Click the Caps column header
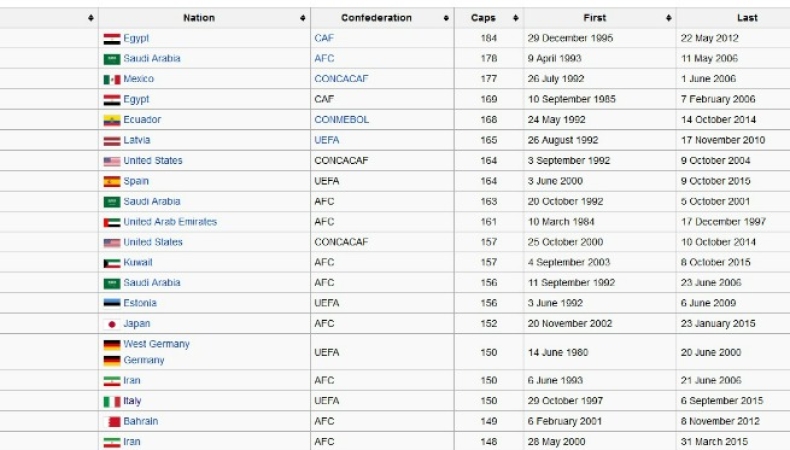Image resolution: width=790 pixels, height=450 pixels. [483, 18]
